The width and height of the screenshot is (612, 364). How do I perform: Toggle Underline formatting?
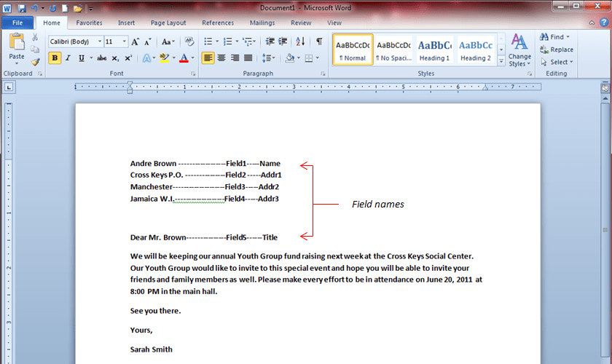pos(81,58)
